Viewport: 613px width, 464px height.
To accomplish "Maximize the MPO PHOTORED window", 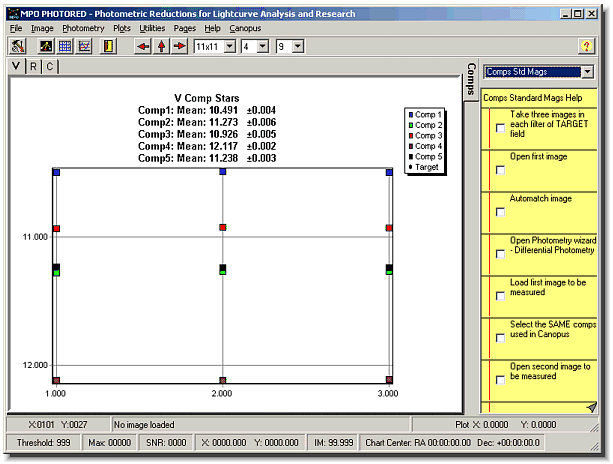I will click(x=578, y=14).
